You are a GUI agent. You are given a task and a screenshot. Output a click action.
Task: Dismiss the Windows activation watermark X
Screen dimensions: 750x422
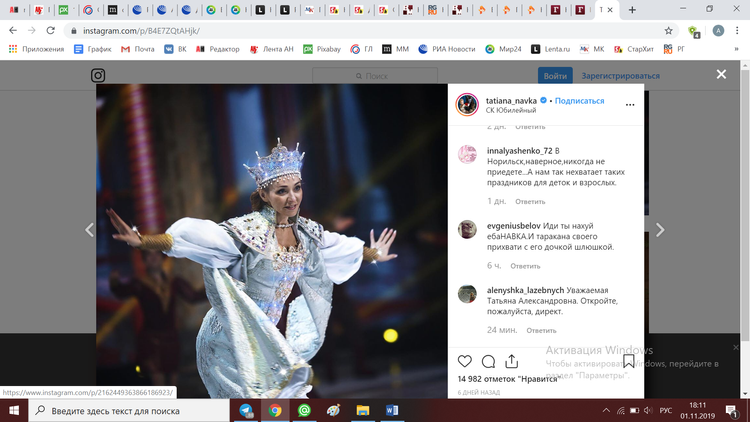736,347
